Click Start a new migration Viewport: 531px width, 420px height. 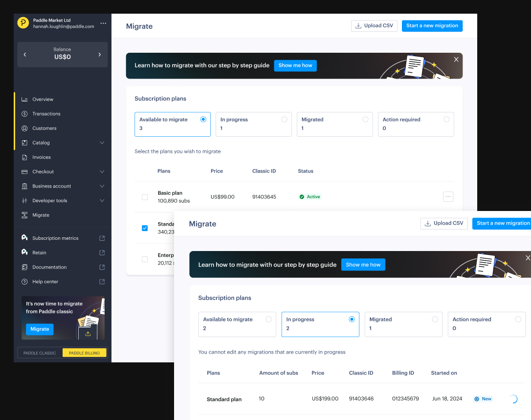[x=432, y=26]
